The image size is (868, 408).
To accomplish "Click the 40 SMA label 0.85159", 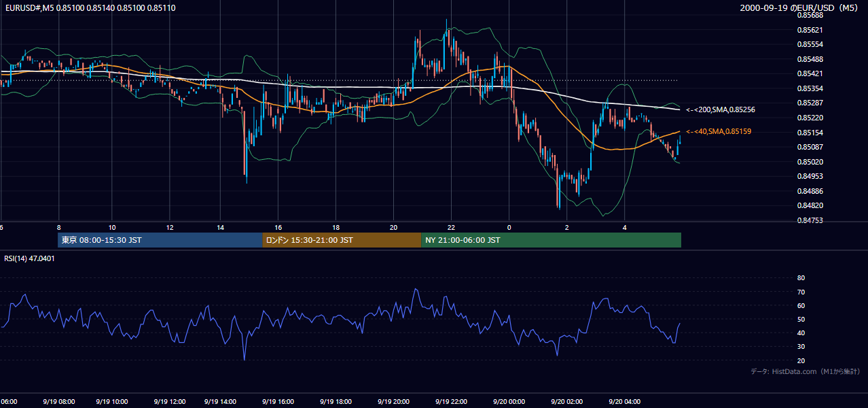I will [x=719, y=131].
